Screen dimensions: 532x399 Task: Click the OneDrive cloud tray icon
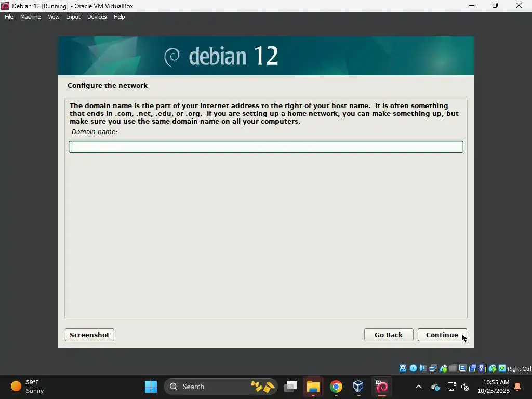pyautogui.click(x=435, y=387)
